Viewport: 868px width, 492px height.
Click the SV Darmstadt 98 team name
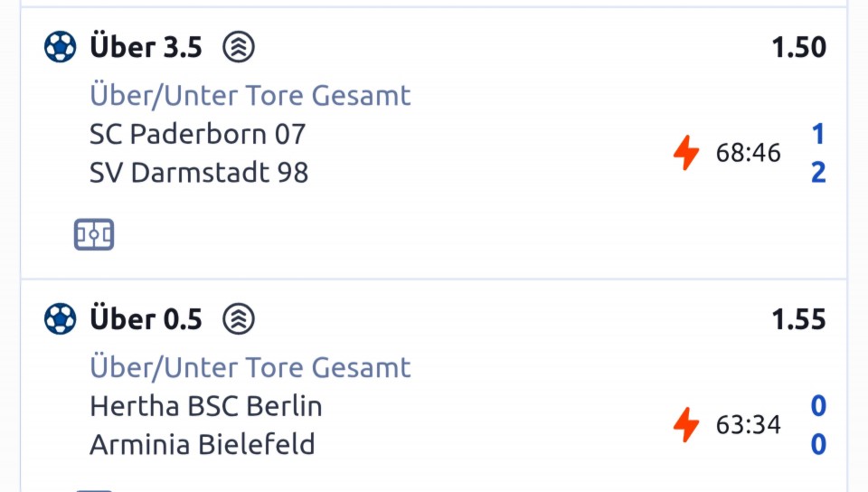point(199,172)
